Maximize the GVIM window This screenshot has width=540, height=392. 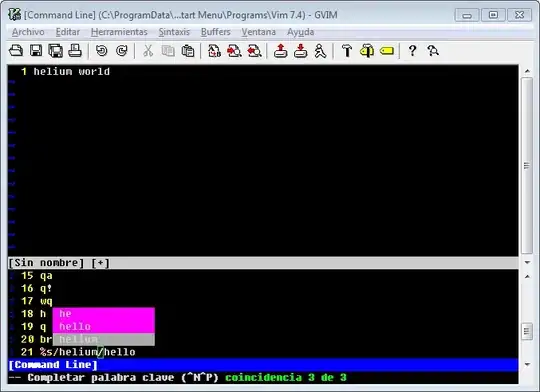click(x=493, y=15)
